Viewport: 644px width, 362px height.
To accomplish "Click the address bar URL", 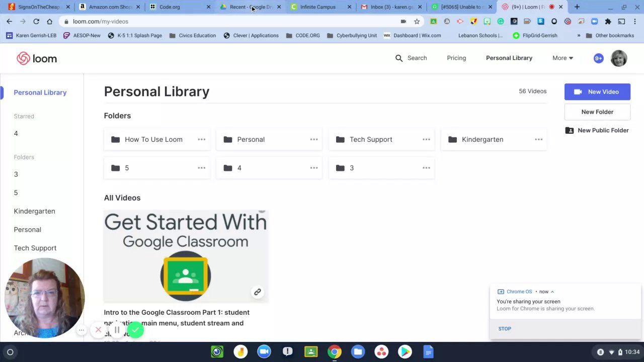I will coord(101,22).
